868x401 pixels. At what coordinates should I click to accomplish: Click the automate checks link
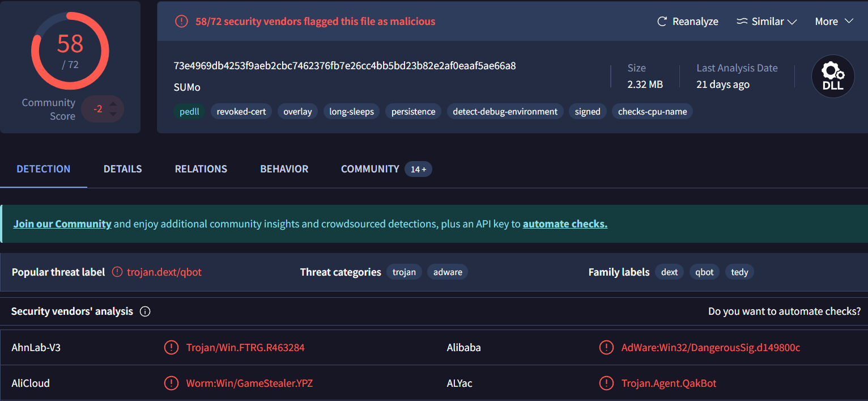tap(565, 224)
